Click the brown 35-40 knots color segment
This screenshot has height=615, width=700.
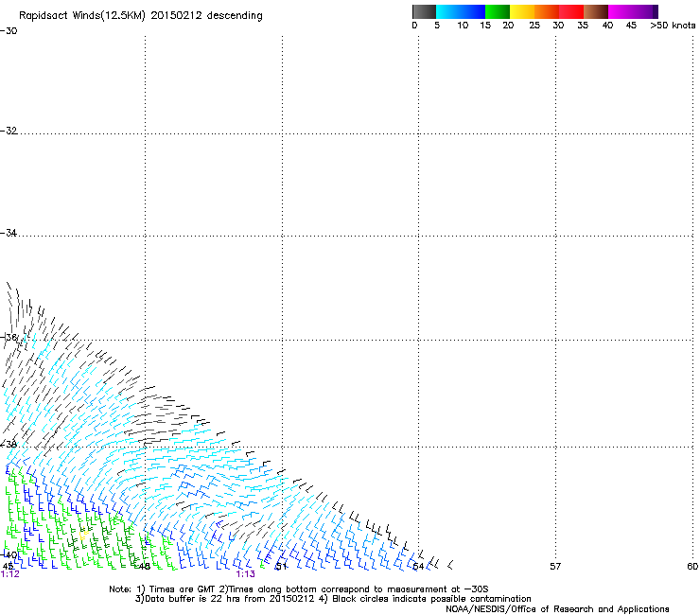point(596,11)
